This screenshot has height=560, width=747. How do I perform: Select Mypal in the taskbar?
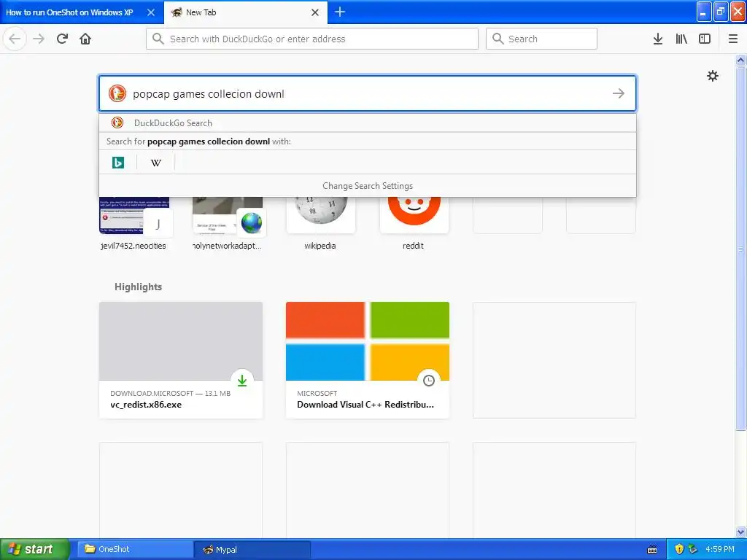point(252,550)
